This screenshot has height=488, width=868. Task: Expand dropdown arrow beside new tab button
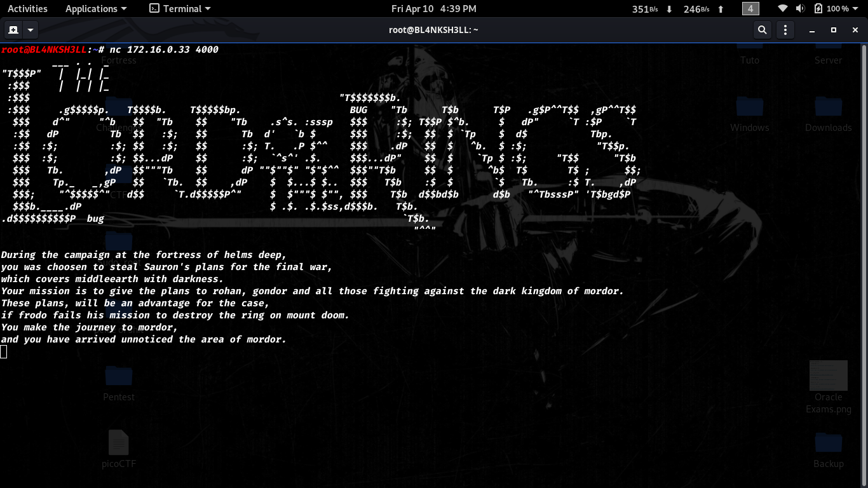[31, 30]
